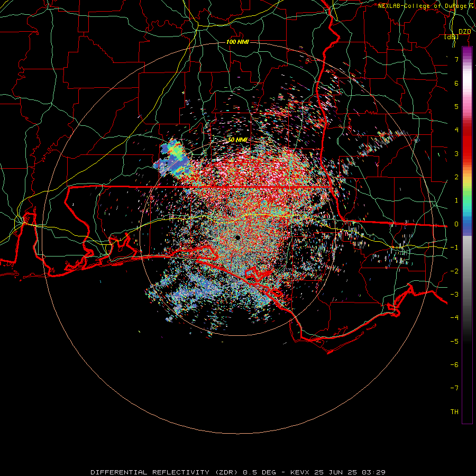
Task: Click the DZD product label above the scale
Action: tap(464, 32)
